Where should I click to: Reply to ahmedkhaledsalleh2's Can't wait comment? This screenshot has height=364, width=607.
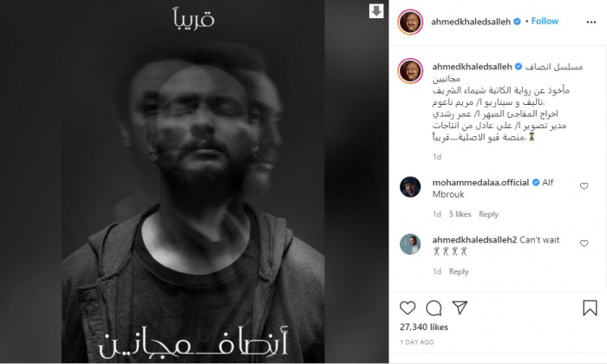click(459, 271)
